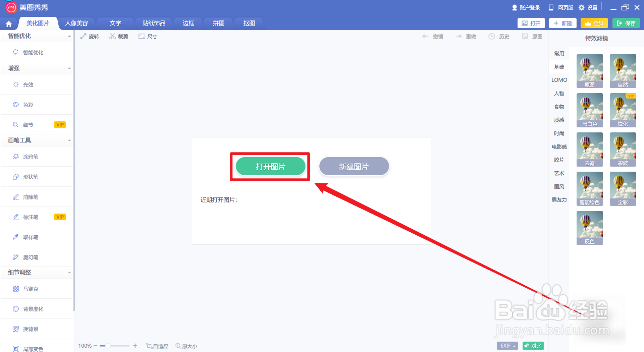The image size is (644, 352).
Task: Click the 撤销 undo button
Action: [x=433, y=36]
